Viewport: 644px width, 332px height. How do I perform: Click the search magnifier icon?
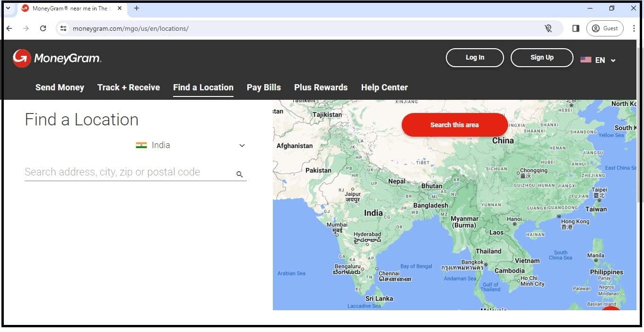coord(240,174)
